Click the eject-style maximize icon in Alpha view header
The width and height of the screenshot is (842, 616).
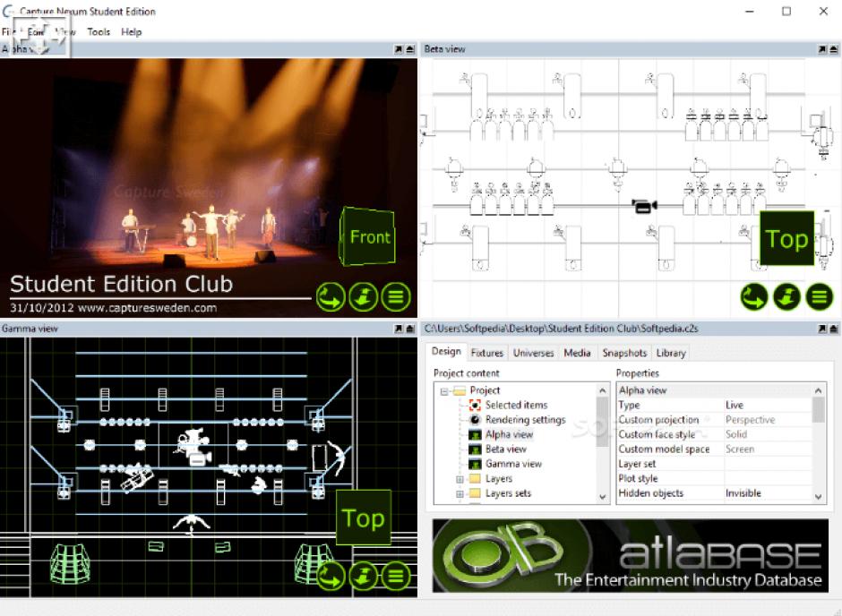pyautogui.click(x=410, y=49)
